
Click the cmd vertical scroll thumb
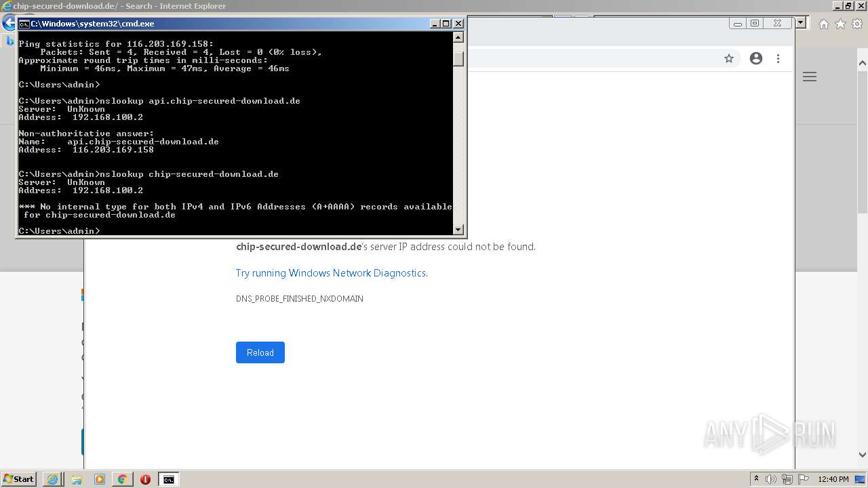click(458, 59)
